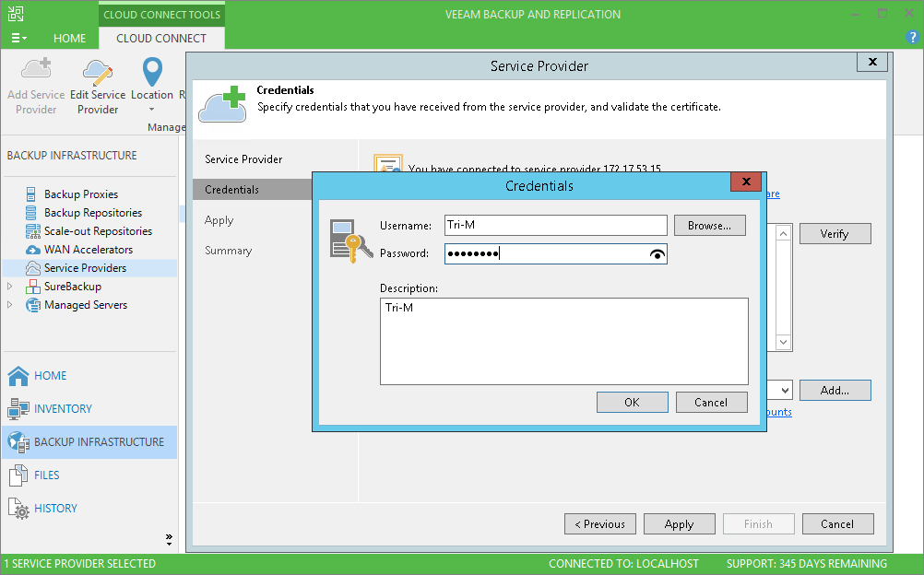Click Cancel in the Credentials dialog
Image resolution: width=924 pixels, height=575 pixels.
711,403
